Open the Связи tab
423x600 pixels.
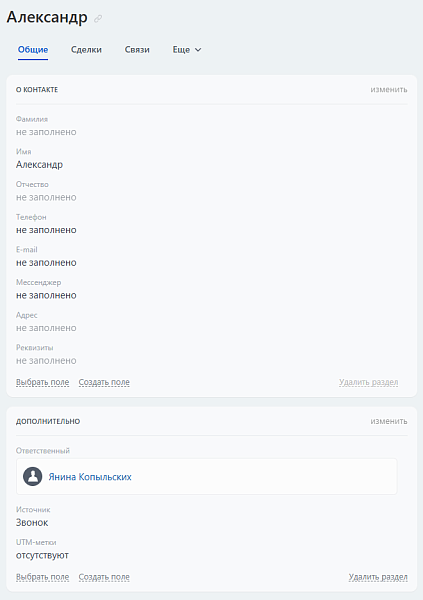pos(137,50)
